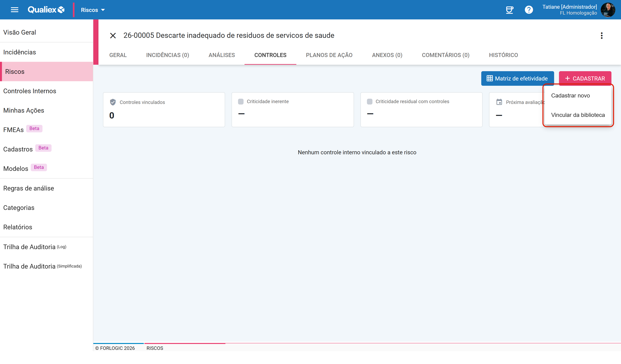The height and width of the screenshot is (364, 621).
Task: Click the RISCOS footer label
Action: 155,348
